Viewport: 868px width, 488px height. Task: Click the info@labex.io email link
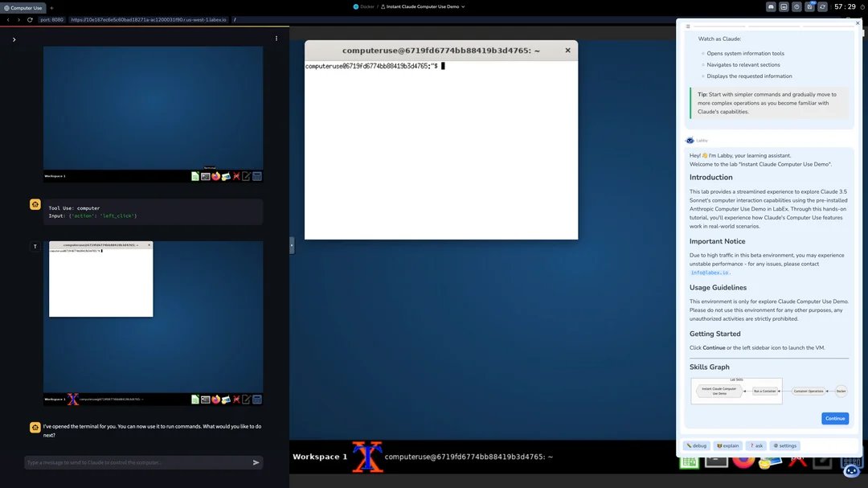tap(710, 273)
